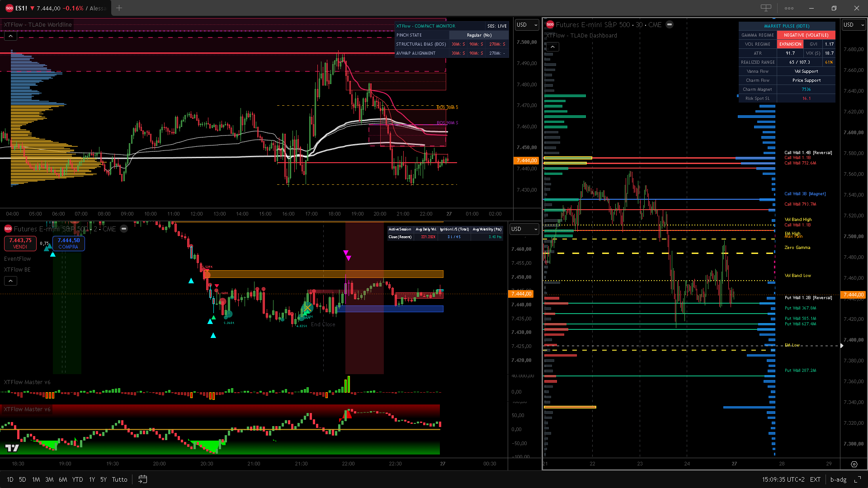Viewport: 868px width, 488px height.
Task: Click the 7.444,00 price label on 30-minute chart axis
Action: (x=853, y=295)
